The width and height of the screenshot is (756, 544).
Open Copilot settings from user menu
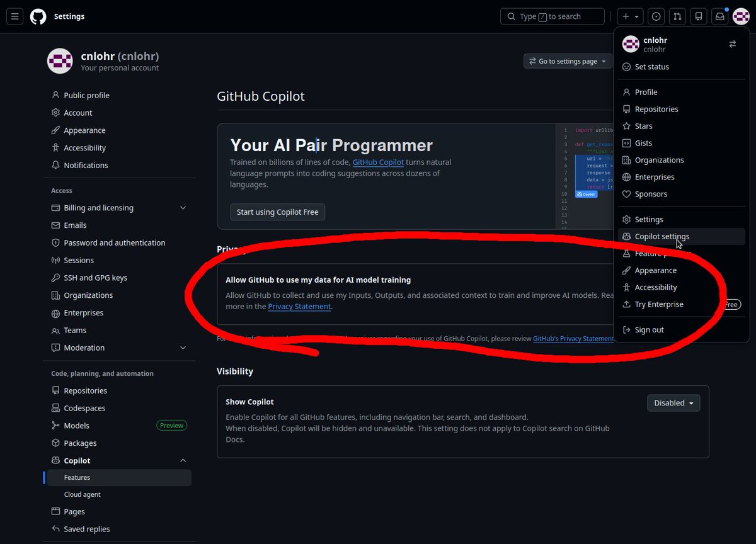tap(682, 237)
